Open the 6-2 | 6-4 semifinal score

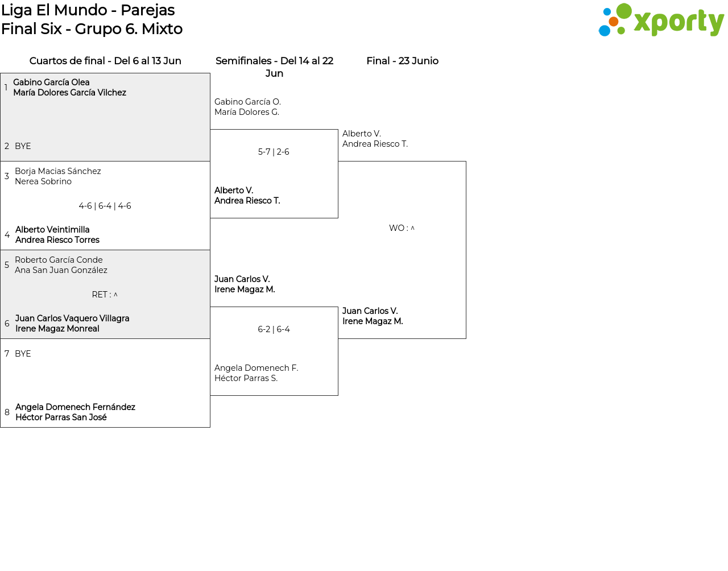[274, 329]
